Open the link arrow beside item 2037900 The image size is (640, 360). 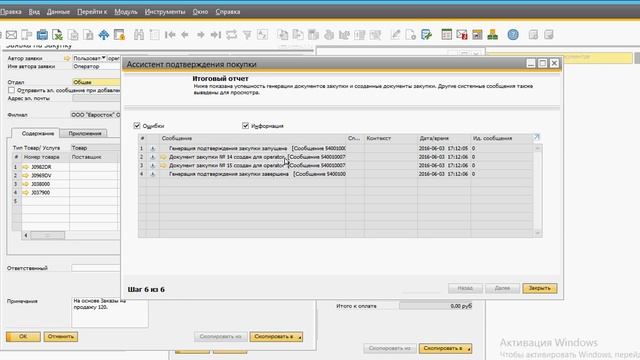coord(26,193)
